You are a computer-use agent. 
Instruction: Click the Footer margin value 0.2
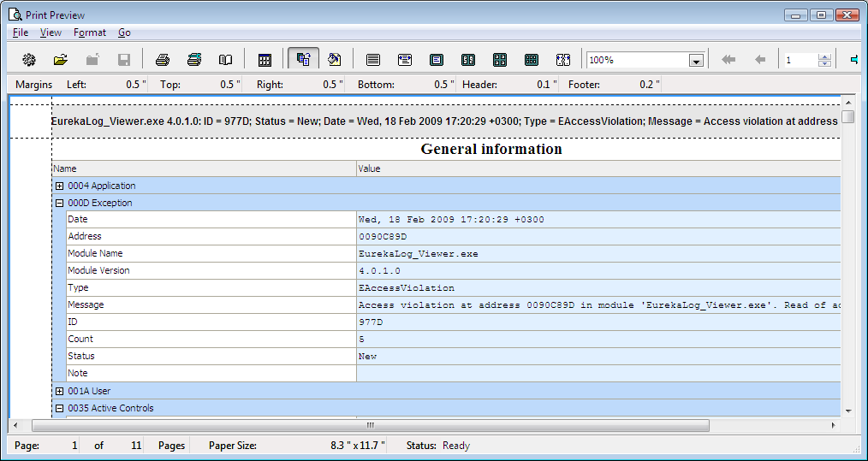(650, 85)
